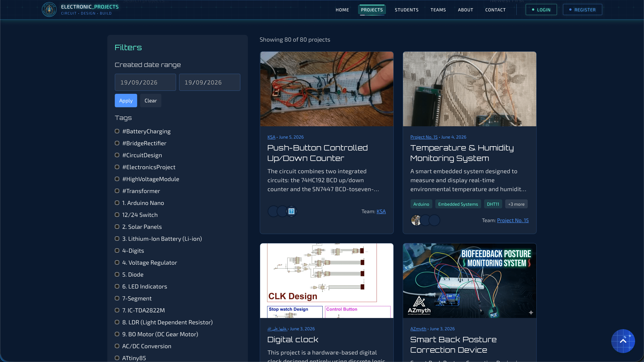Select 9. BO Motor (DC Gear Motor) checkbox
The image size is (644, 362).
[117, 334]
